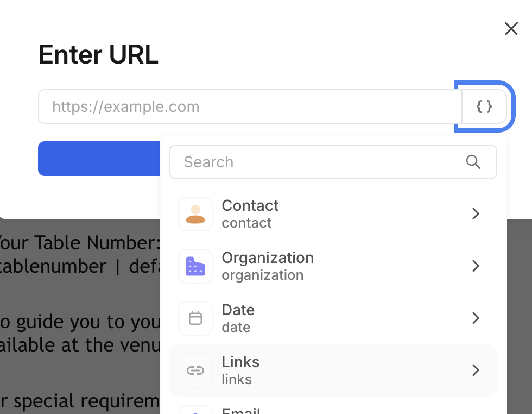Expand the Organization category arrow

click(x=476, y=266)
